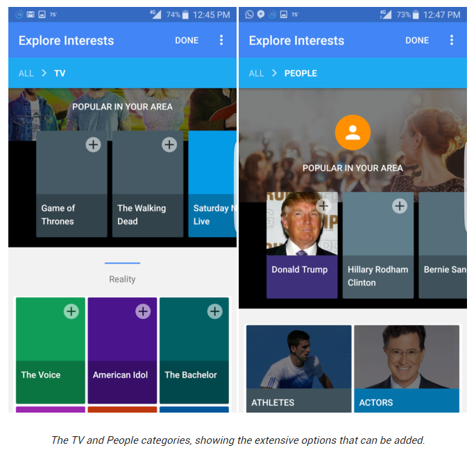Tap plus icon on The Bachelor card
Screen dimensions: 476x457
[x=215, y=311]
